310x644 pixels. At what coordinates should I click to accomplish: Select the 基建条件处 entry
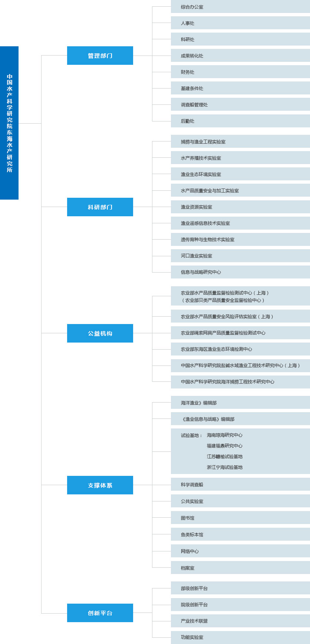[240, 88]
